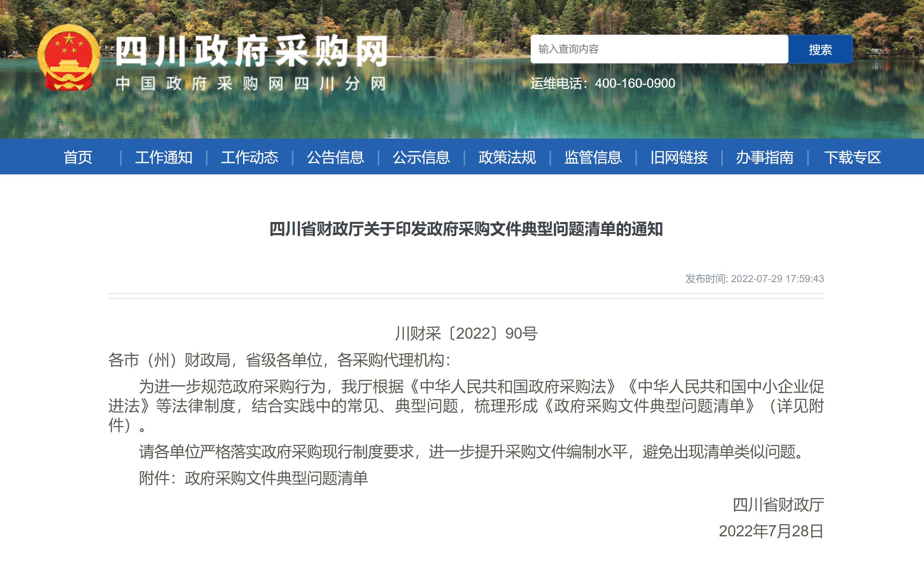Click the article headline about 典型问题清单

point(466,229)
